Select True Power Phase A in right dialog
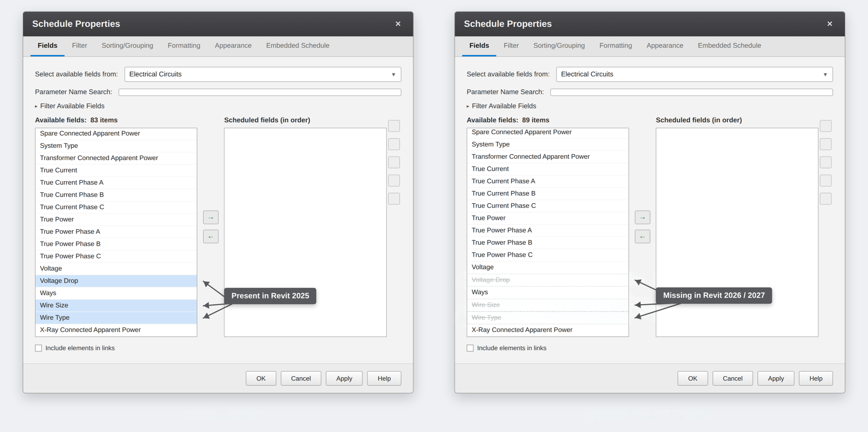Screen dimensions: 868x432 pyautogui.click(x=548, y=230)
